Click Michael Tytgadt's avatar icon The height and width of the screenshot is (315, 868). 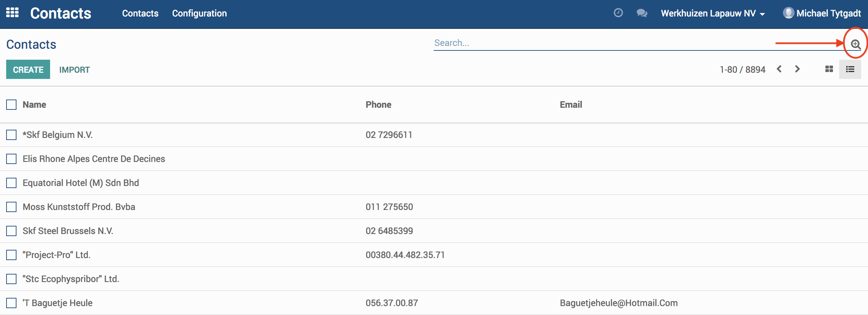point(788,13)
